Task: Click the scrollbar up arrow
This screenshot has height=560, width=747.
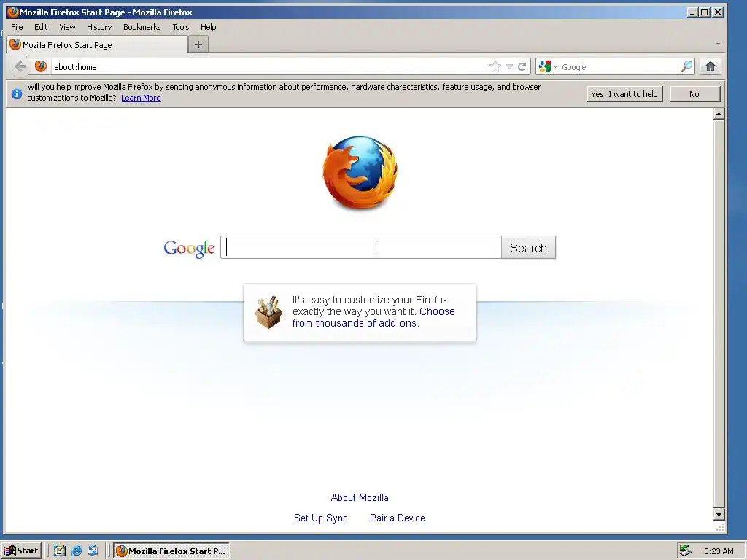Action: tap(719, 114)
